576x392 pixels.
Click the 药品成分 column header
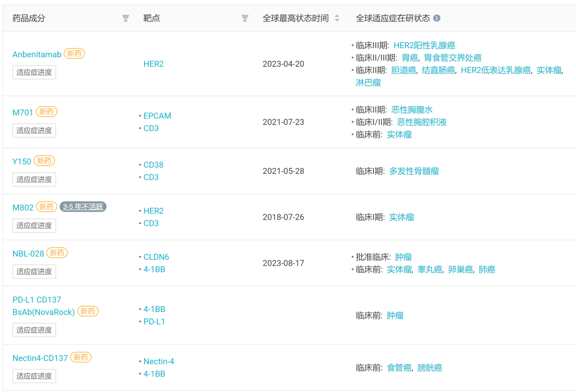click(x=29, y=19)
